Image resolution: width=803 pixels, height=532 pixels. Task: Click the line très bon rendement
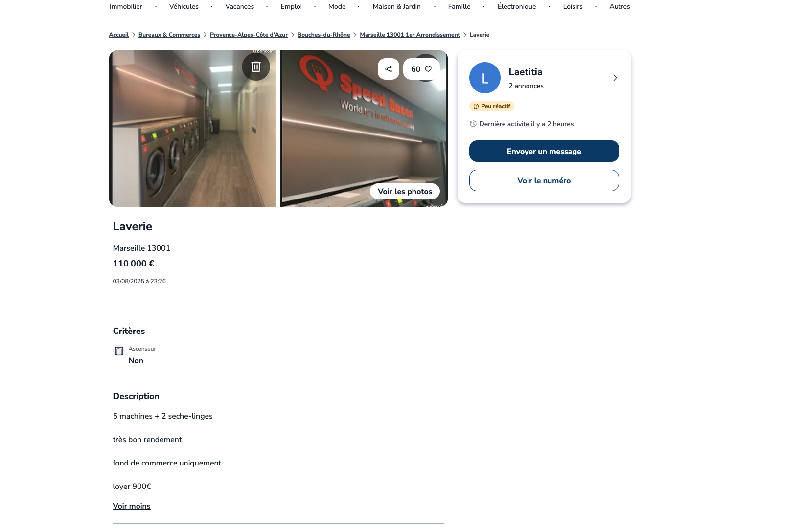tap(147, 440)
